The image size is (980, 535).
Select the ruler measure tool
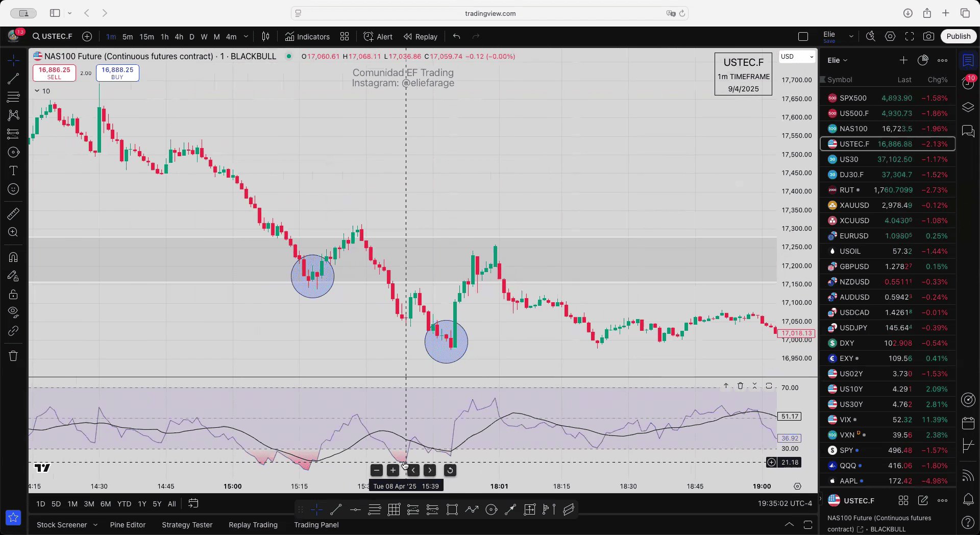coord(14,214)
